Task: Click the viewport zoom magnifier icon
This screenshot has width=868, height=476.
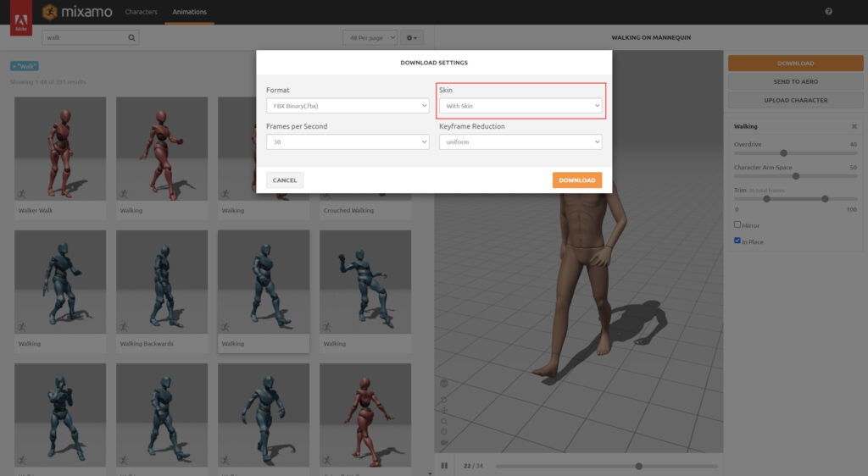Action: pos(444,421)
